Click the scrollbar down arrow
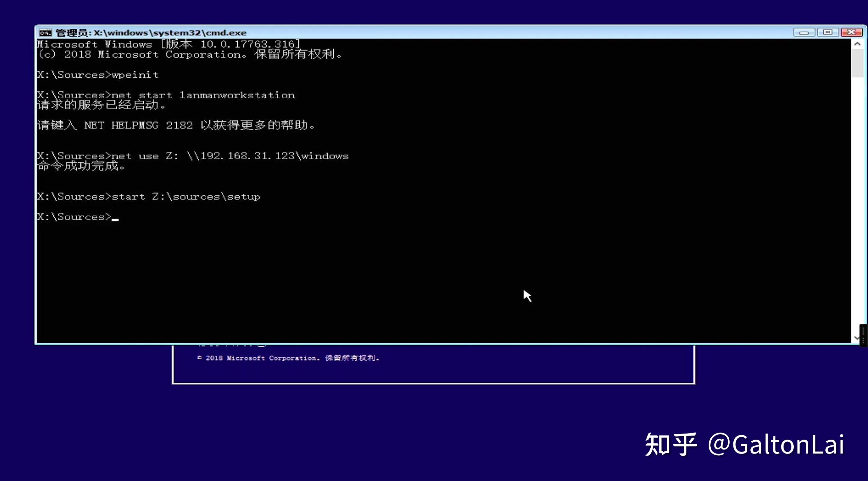The width and height of the screenshot is (868, 481). [x=857, y=338]
